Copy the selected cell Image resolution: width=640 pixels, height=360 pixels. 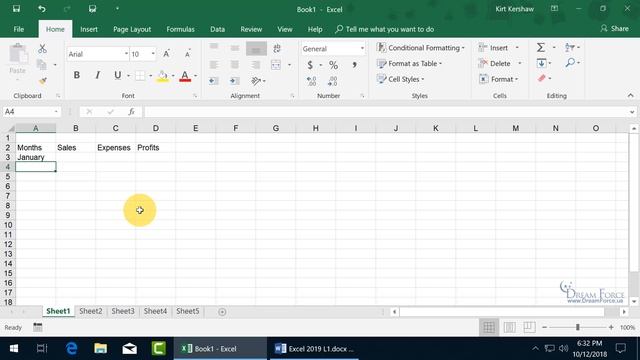click(42, 64)
